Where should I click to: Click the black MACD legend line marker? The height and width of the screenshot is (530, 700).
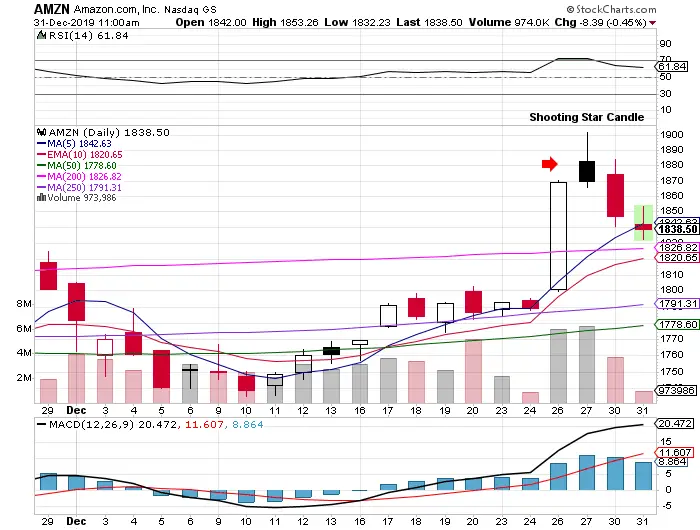(x=42, y=425)
